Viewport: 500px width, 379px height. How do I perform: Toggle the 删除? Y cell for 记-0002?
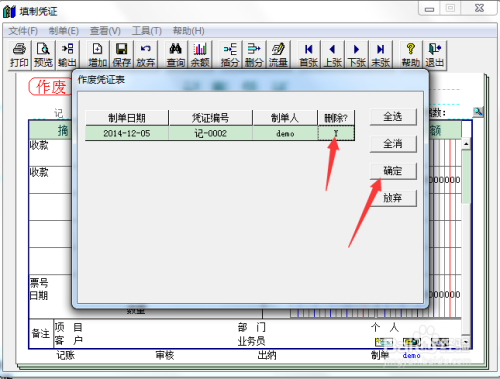click(336, 133)
